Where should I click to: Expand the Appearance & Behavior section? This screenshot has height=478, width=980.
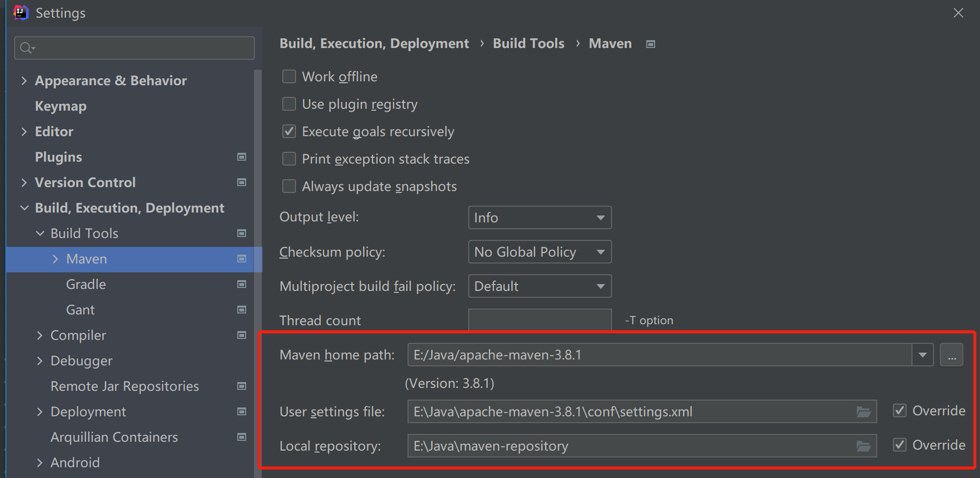(24, 80)
